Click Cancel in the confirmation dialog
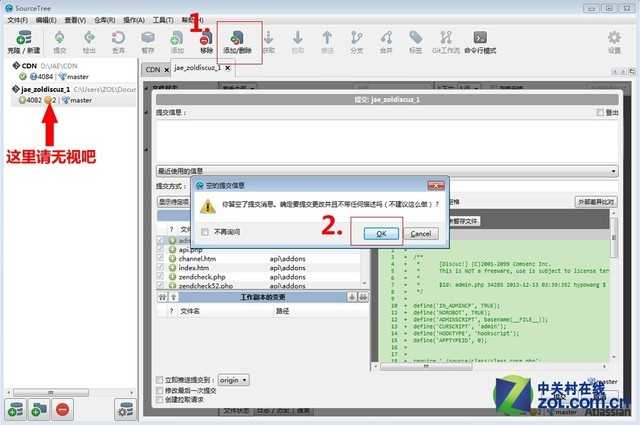Screen dimensions: 640x425 pos(420,233)
